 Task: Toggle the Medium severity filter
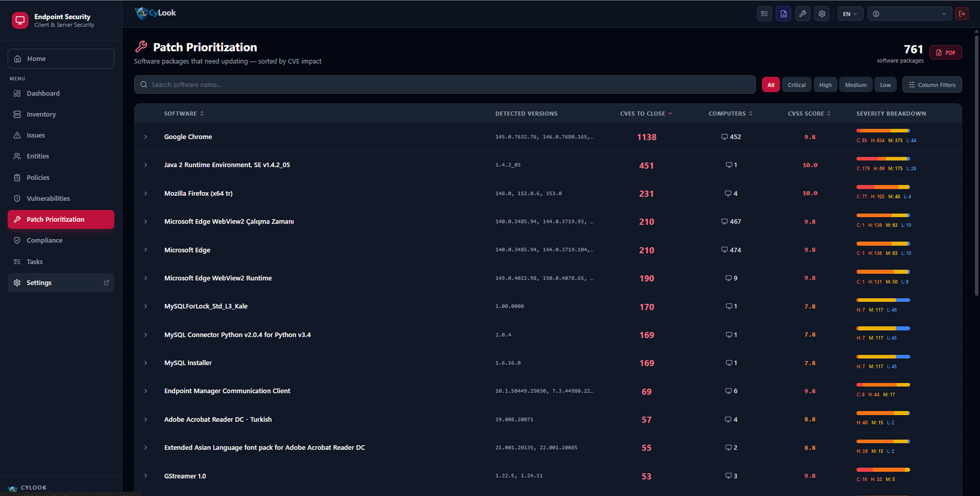(856, 85)
